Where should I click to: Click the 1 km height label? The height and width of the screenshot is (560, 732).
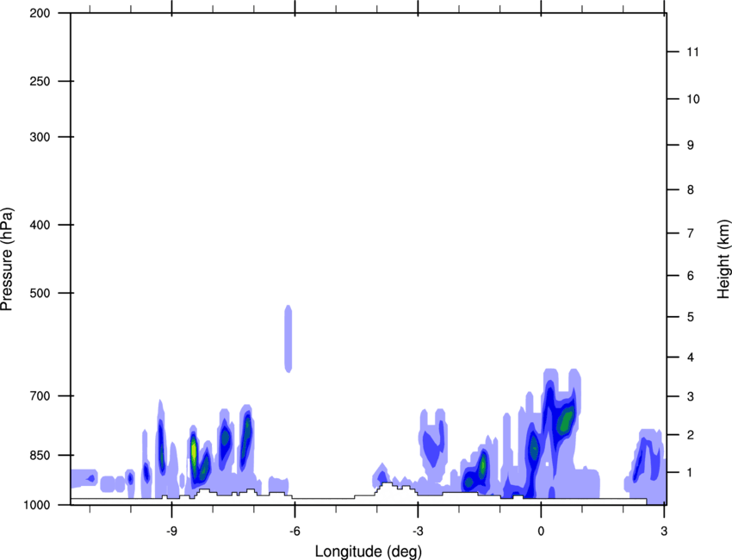coord(691,473)
